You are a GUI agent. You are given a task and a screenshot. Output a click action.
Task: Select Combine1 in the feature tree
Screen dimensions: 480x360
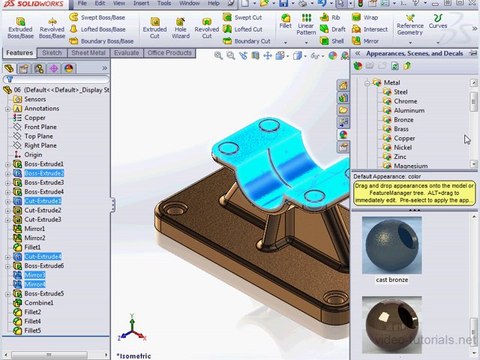[33, 303]
